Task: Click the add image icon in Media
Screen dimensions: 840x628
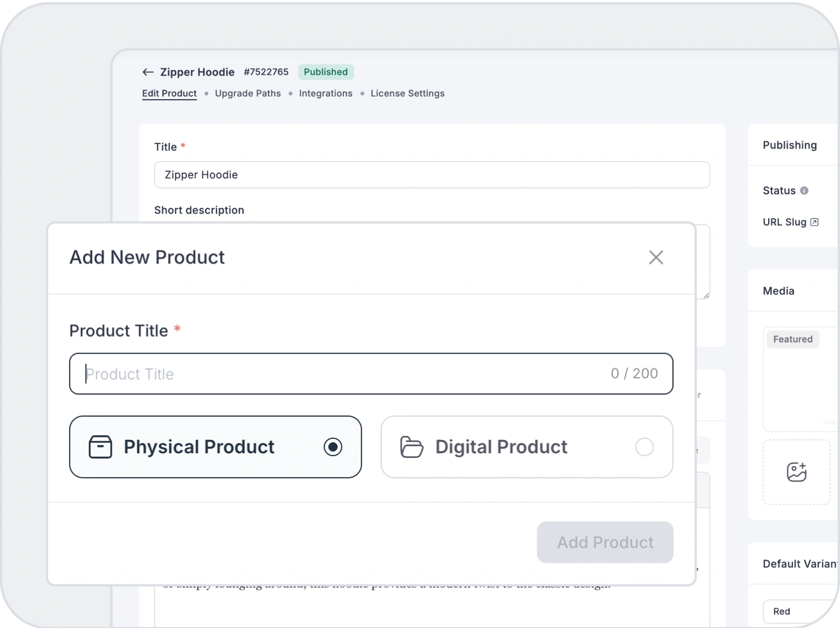Action: tap(796, 472)
